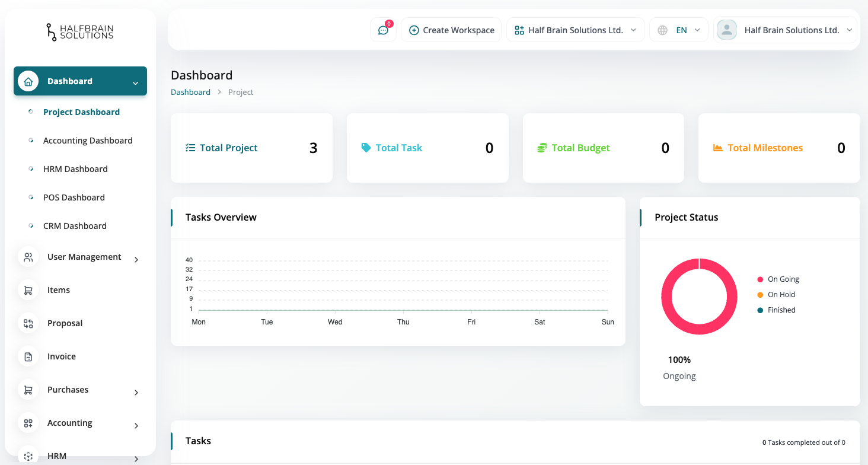Click the Proposal icon in sidebar
The height and width of the screenshot is (465, 868).
(x=28, y=323)
